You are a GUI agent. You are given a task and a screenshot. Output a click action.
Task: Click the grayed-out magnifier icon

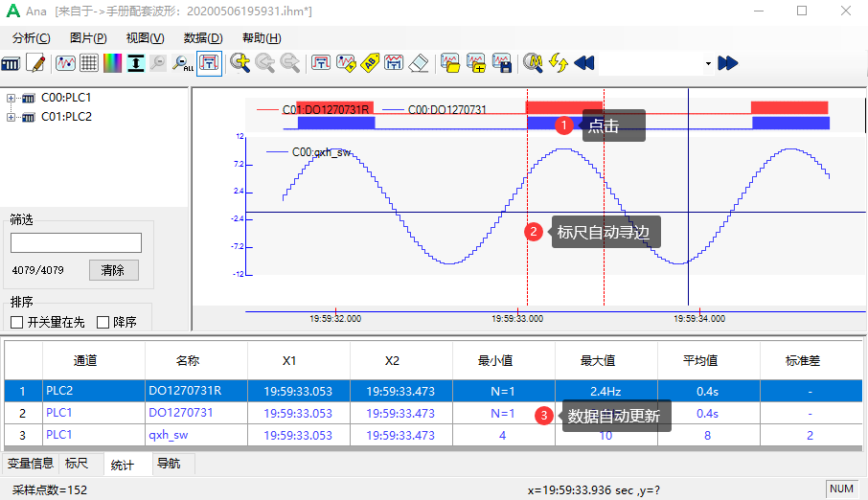coord(158,63)
